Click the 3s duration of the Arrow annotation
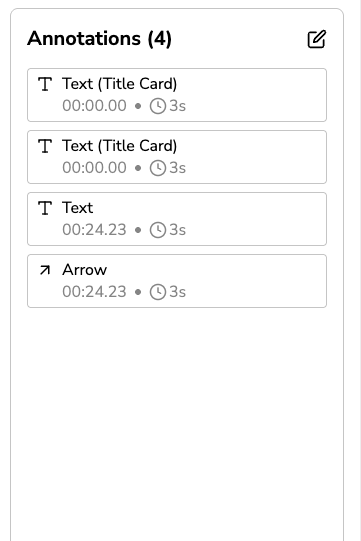 [177, 292]
